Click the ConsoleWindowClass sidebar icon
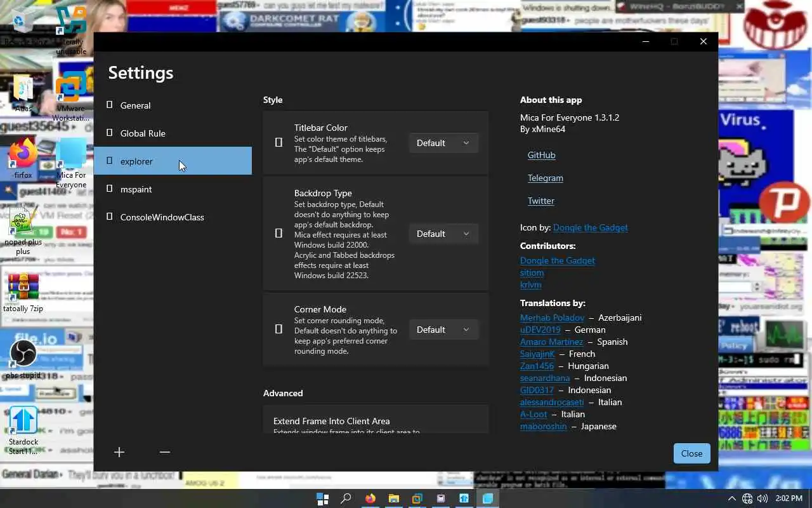This screenshot has height=508, width=812. (x=109, y=217)
